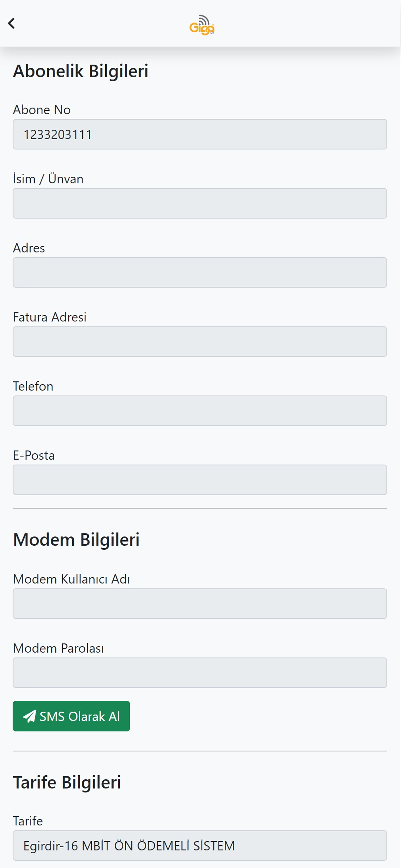
Task: Click the Telefon label text
Action: pos(33,386)
